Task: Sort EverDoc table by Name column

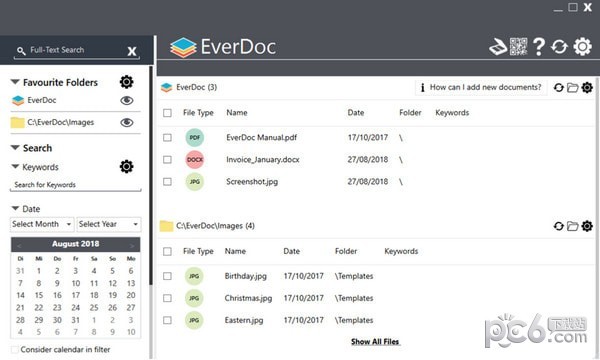Action: click(x=237, y=113)
